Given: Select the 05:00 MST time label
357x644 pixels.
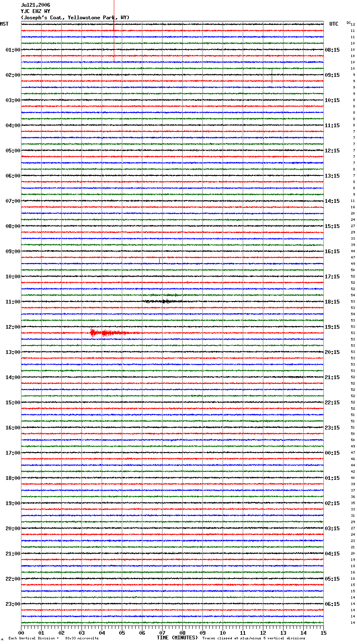Looking at the screenshot, I should pos(13,151).
